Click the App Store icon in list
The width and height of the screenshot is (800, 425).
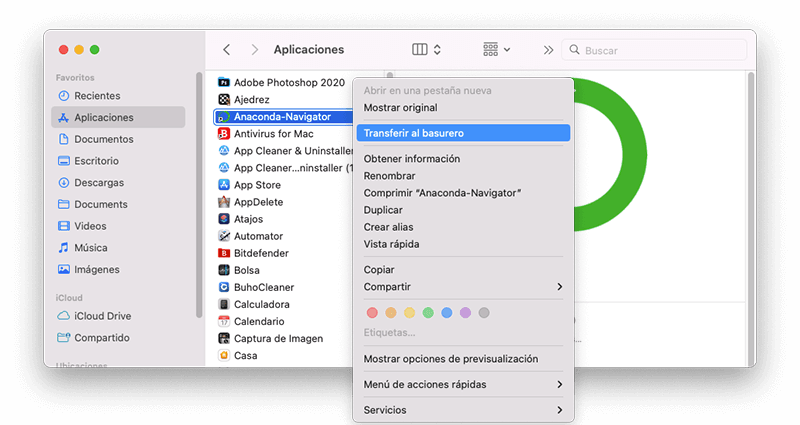[223, 185]
